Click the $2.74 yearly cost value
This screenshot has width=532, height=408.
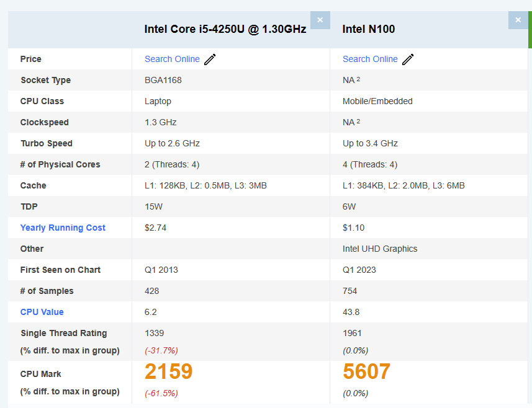point(155,228)
